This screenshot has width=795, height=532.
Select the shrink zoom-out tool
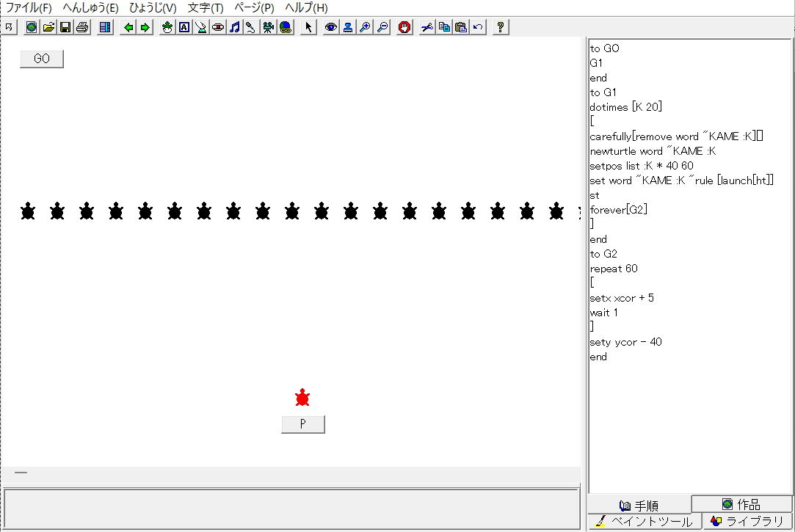[382, 27]
